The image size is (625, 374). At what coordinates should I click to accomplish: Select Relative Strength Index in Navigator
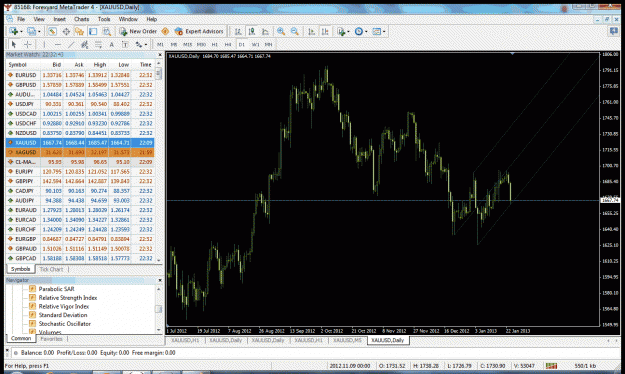pyautogui.click(x=68, y=298)
